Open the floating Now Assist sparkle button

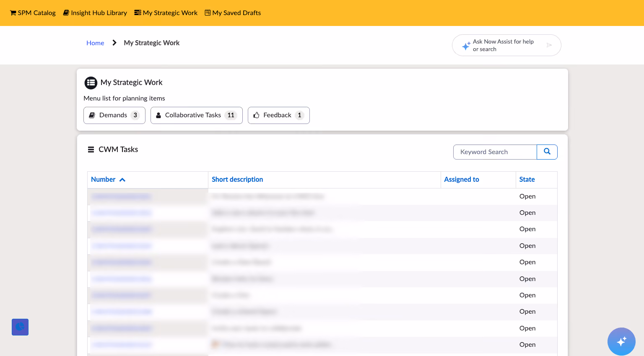click(621, 342)
